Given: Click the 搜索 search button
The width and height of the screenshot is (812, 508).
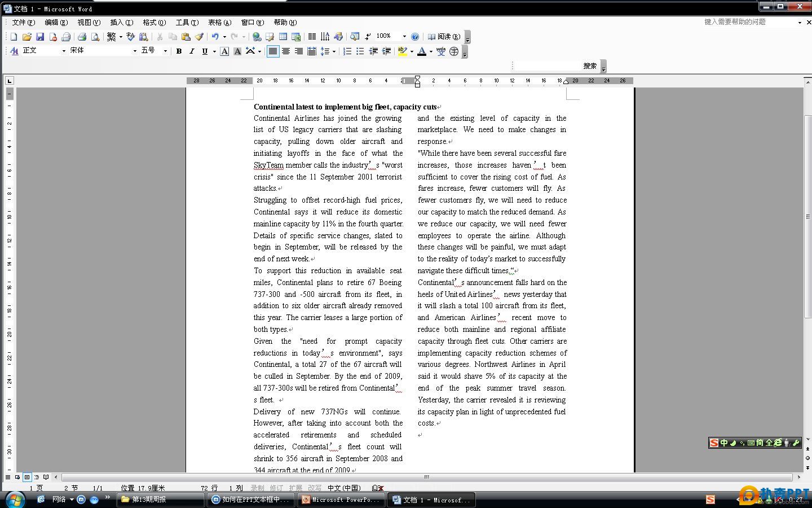Looking at the screenshot, I should click(590, 66).
